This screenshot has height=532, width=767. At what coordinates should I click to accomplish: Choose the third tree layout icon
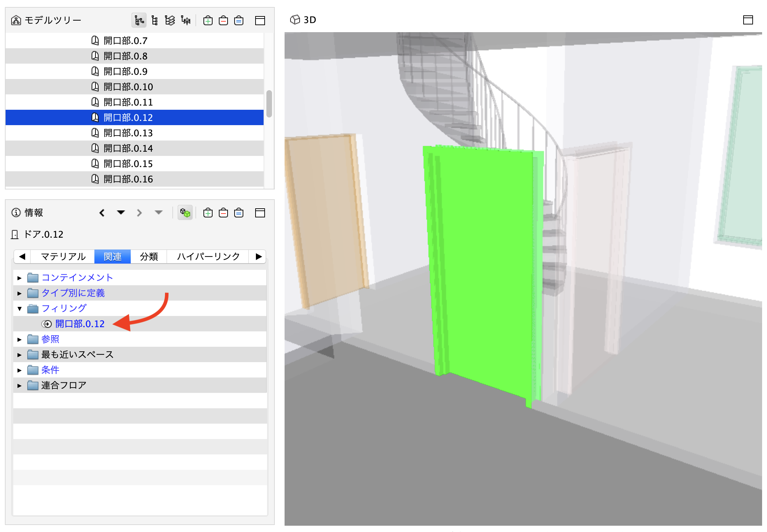click(x=170, y=21)
